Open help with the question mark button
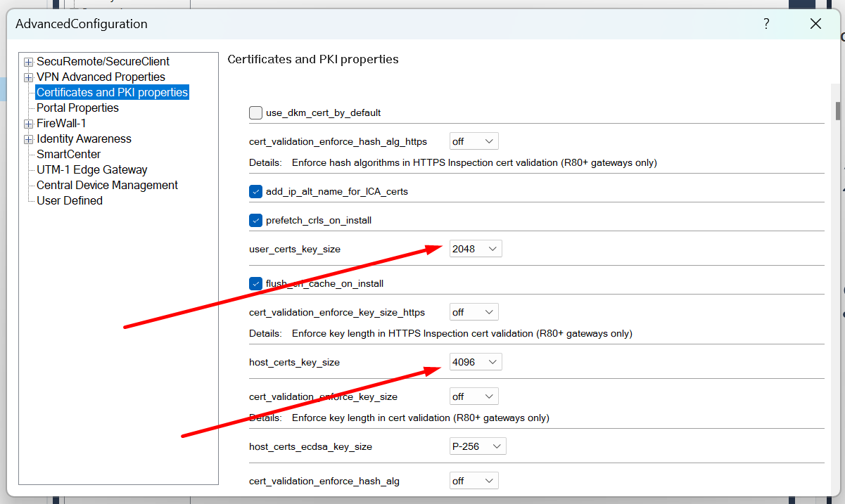845x504 pixels. pyautogui.click(x=766, y=23)
